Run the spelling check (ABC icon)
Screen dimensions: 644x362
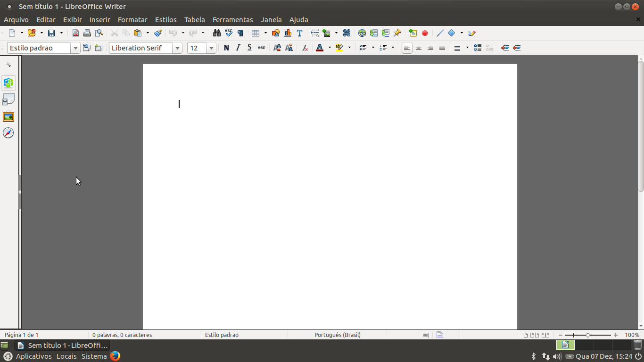tap(229, 33)
